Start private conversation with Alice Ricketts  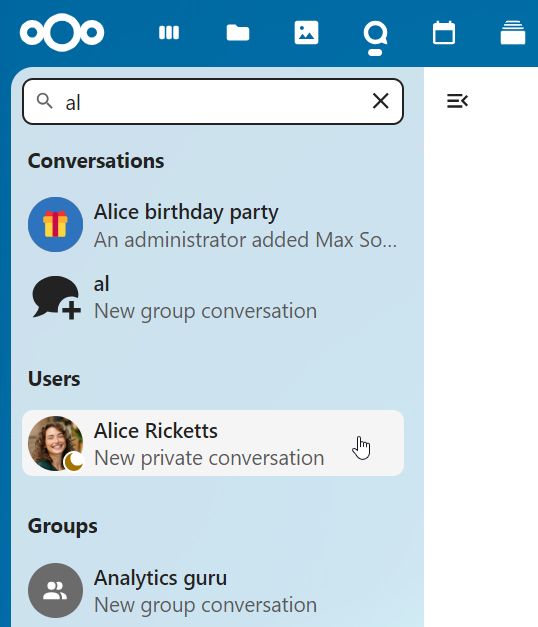213,443
